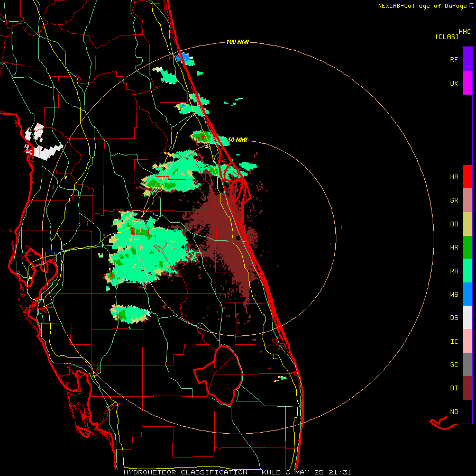Image resolution: width=476 pixels, height=476 pixels.
Task: Click the UK magenta legend swatch
Action: tap(467, 83)
